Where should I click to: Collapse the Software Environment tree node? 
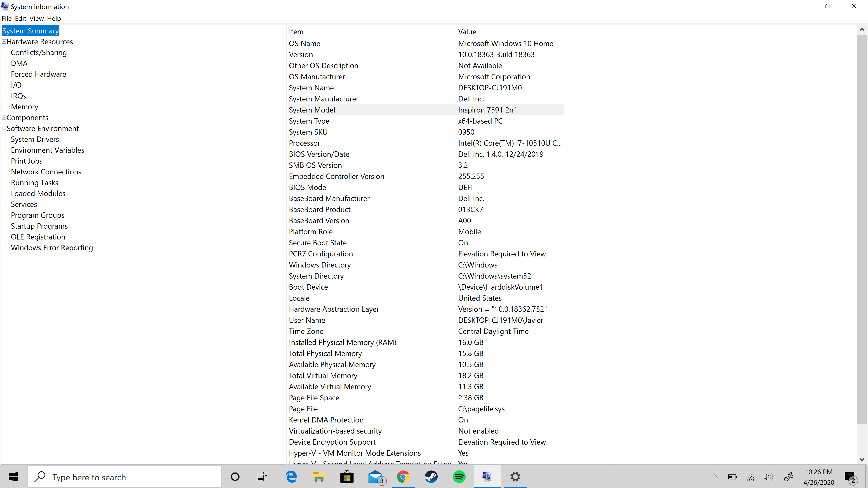coord(4,128)
